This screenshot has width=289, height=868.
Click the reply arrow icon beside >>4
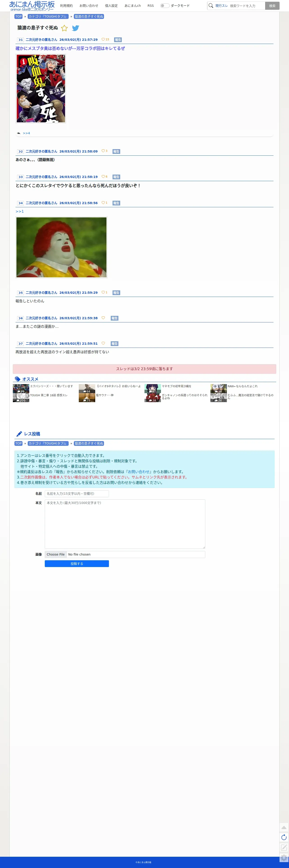click(19, 133)
